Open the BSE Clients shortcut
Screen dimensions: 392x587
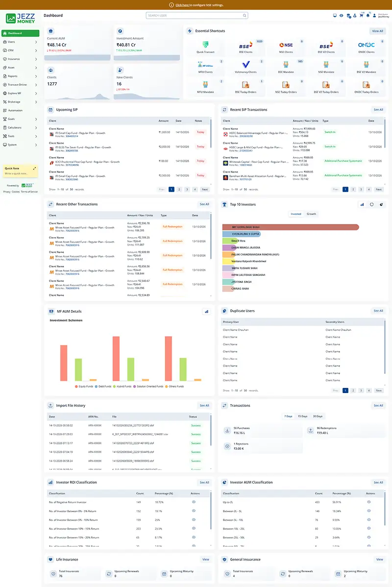(245, 47)
